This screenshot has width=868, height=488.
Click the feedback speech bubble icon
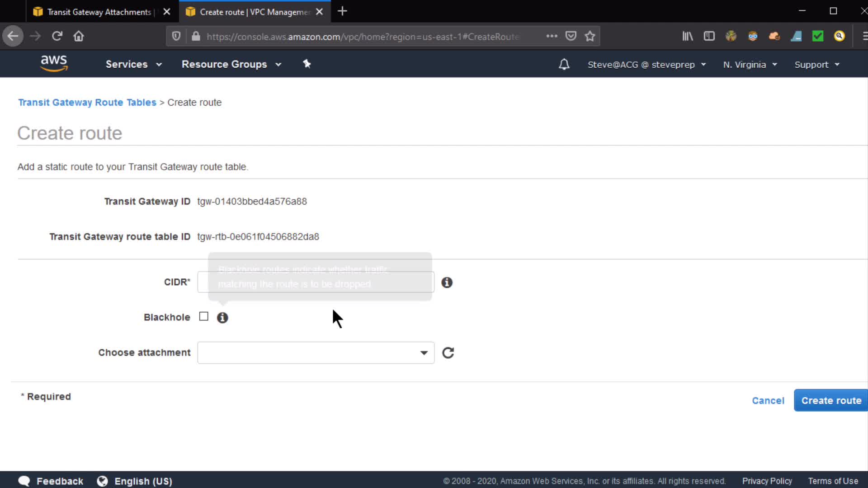(24, 481)
